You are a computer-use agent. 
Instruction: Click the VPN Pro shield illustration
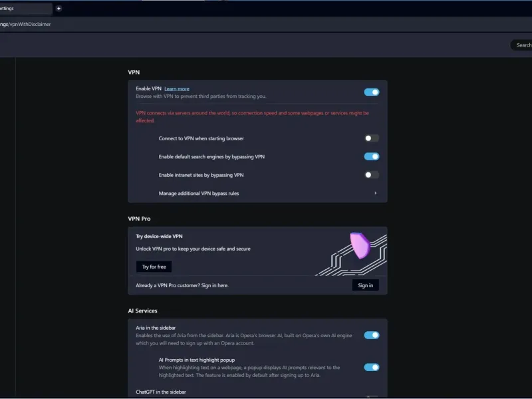pos(360,245)
